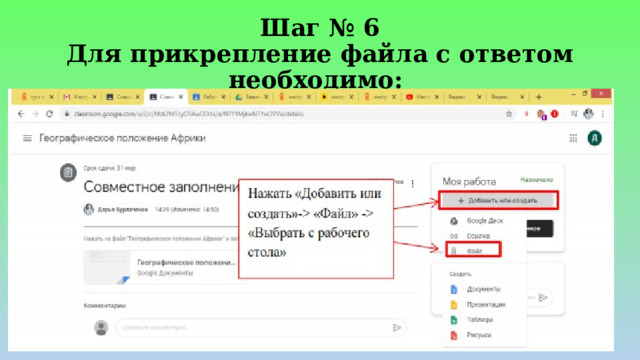The width and height of the screenshot is (640, 360).
Task: Click the 'Моя работа' heading
Action: tap(469, 182)
